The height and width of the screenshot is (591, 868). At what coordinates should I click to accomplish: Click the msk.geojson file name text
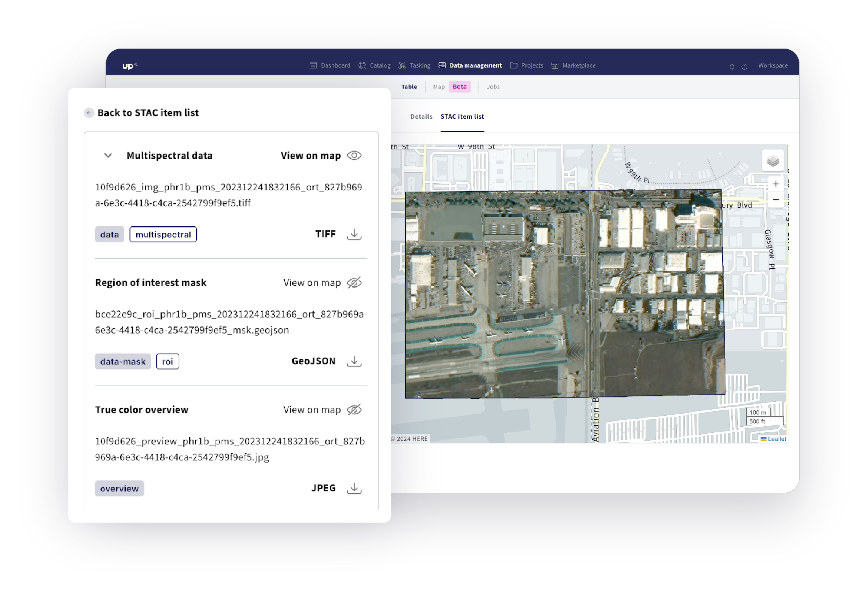[x=231, y=322]
